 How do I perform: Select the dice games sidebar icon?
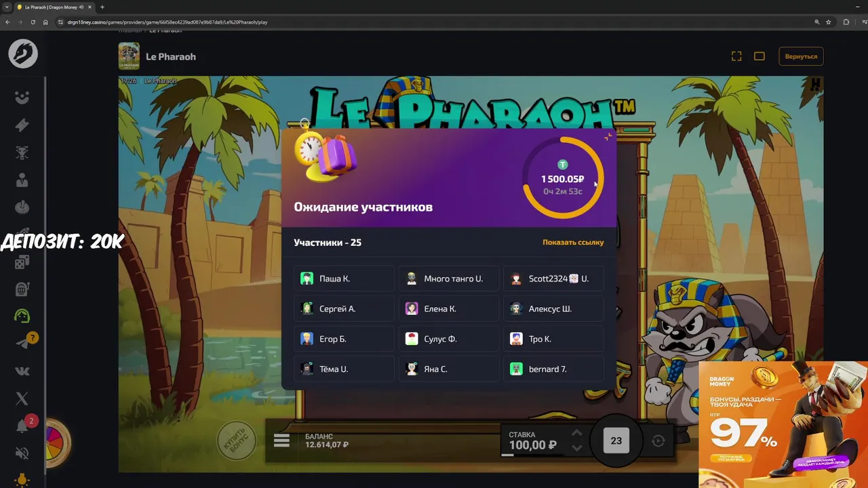(22, 262)
